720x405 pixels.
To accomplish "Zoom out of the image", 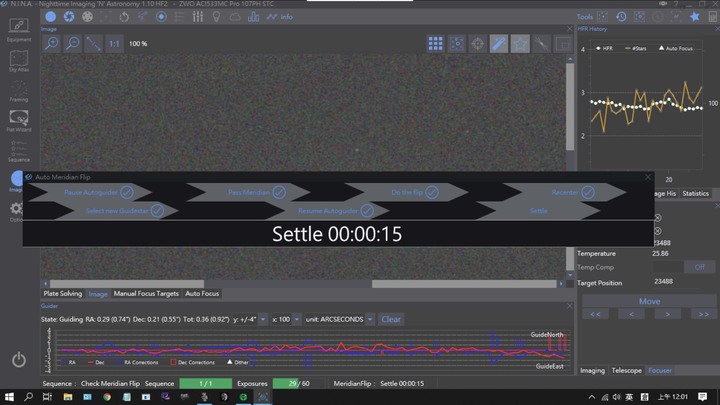I will [73, 44].
